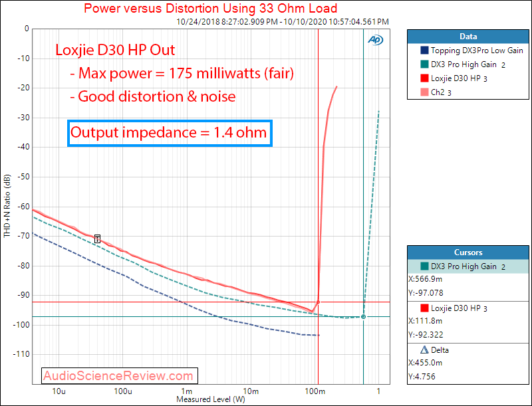Image resolution: width=532 pixels, height=406 pixels.
Task: Click the teal DX3 Pro High Gain swatch in Data
Action: click(x=424, y=64)
